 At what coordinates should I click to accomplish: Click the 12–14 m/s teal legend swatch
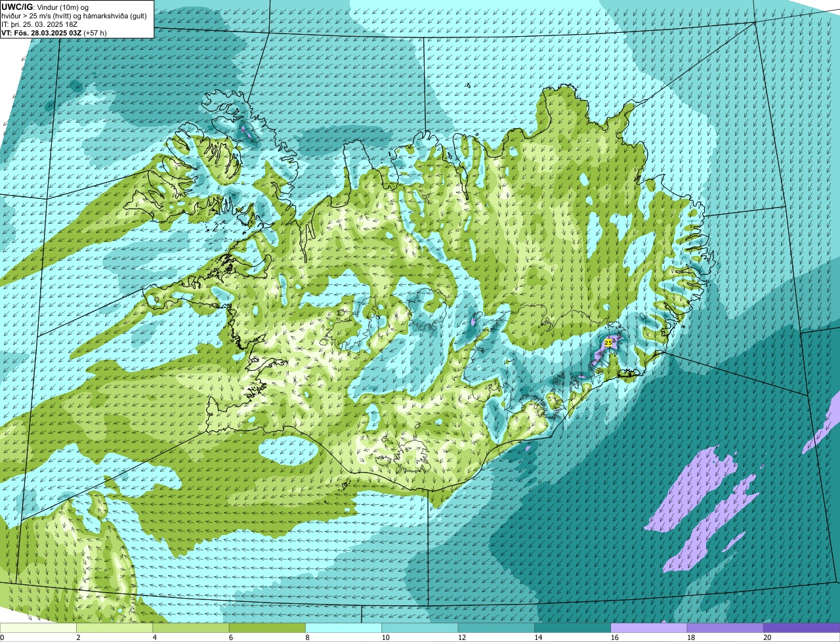496,628
